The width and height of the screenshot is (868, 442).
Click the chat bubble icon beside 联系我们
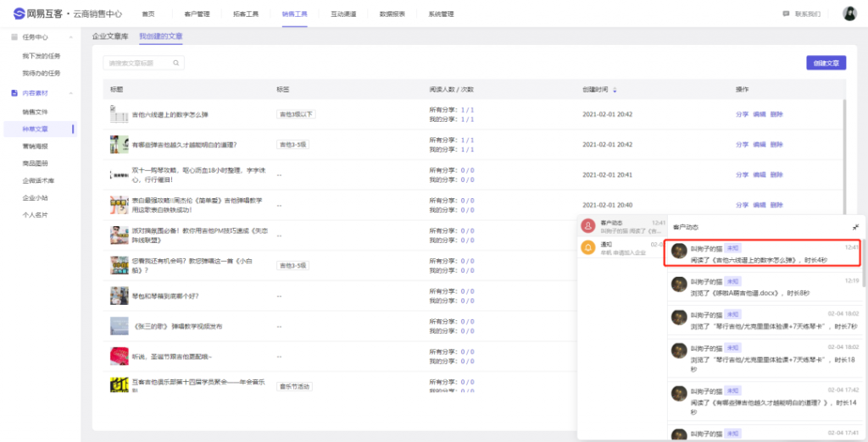786,14
